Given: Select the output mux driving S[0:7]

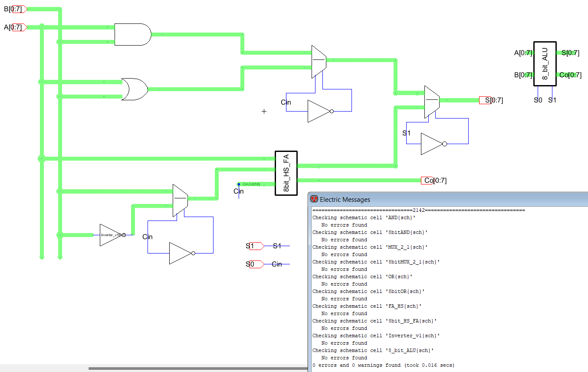Looking at the screenshot, I should click(431, 102).
